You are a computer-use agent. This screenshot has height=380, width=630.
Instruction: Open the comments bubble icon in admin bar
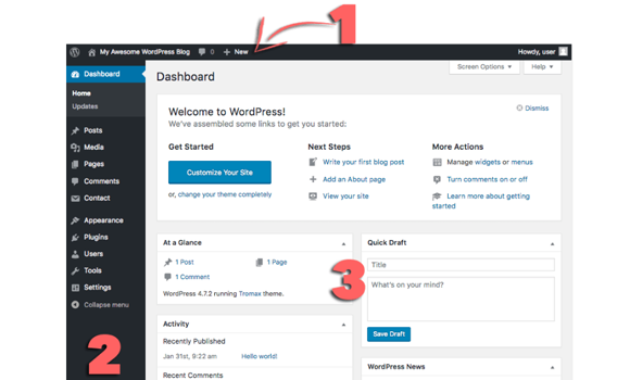coord(202,52)
